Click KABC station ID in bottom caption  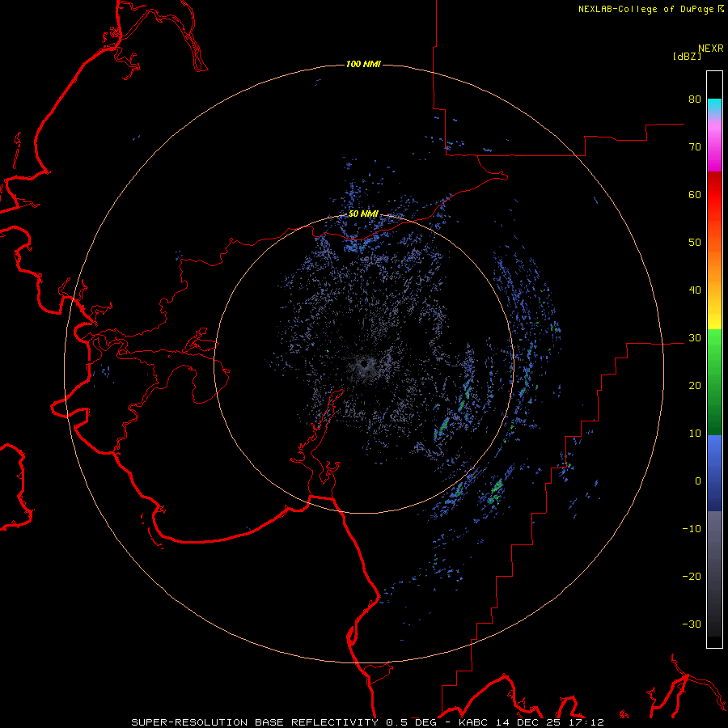[475, 722]
